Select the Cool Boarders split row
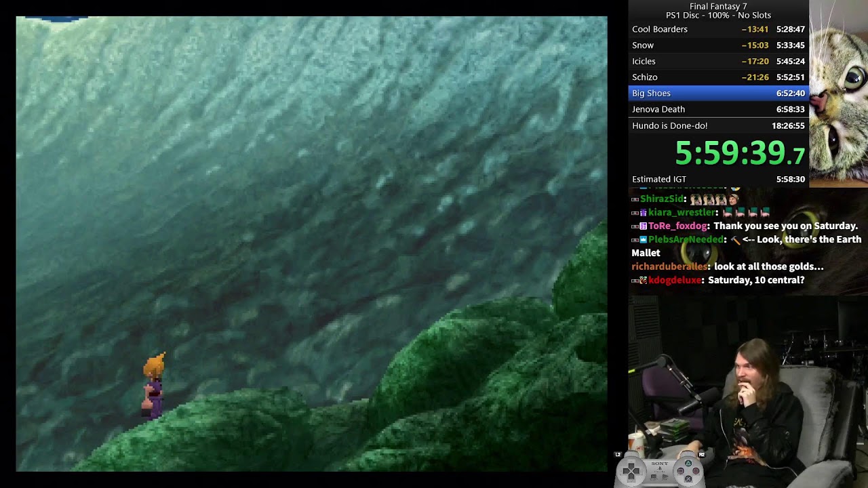This screenshot has height=488, width=868. pyautogui.click(x=718, y=29)
